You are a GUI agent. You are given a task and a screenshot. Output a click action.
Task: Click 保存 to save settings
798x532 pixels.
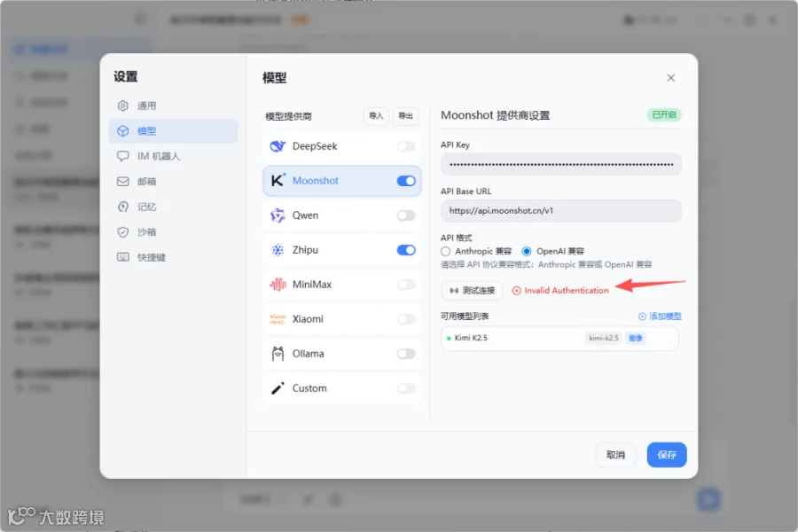tap(667, 455)
